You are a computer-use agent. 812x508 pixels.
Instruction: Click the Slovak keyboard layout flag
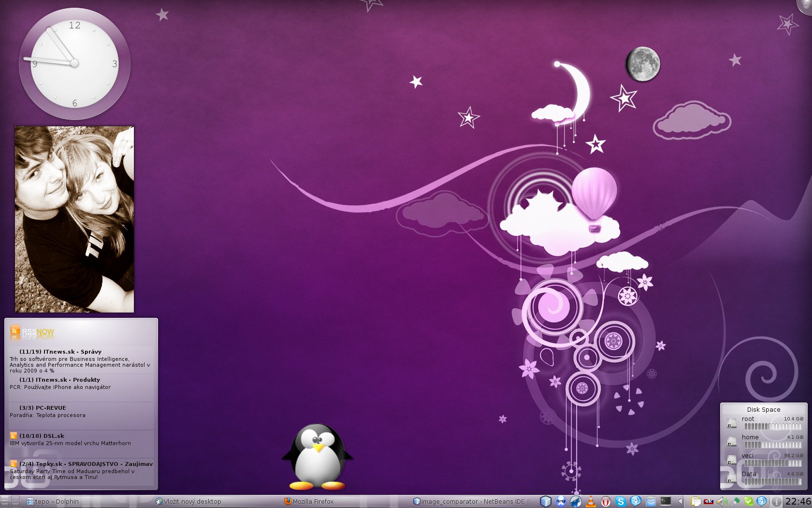tap(709, 502)
